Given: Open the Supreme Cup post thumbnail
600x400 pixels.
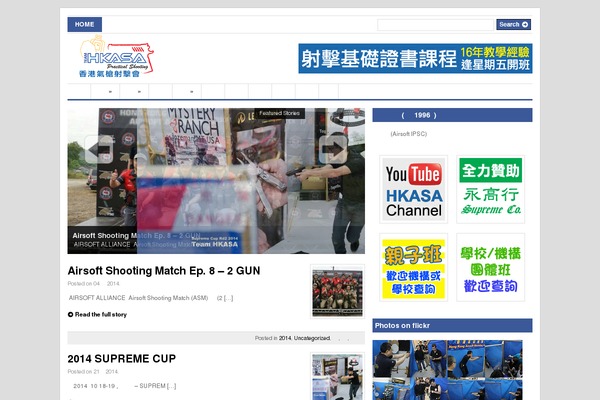Looking at the screenshot, I should [x=337, y=377].
